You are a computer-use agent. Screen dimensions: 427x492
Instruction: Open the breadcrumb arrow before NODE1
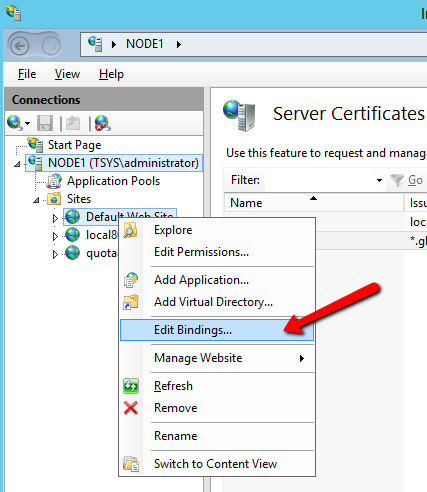(114, 44)
